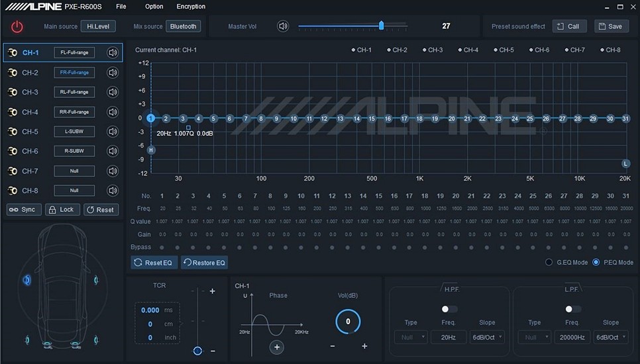
Task: Click the Reset EQ button
Action: click(x=154, y=263)
